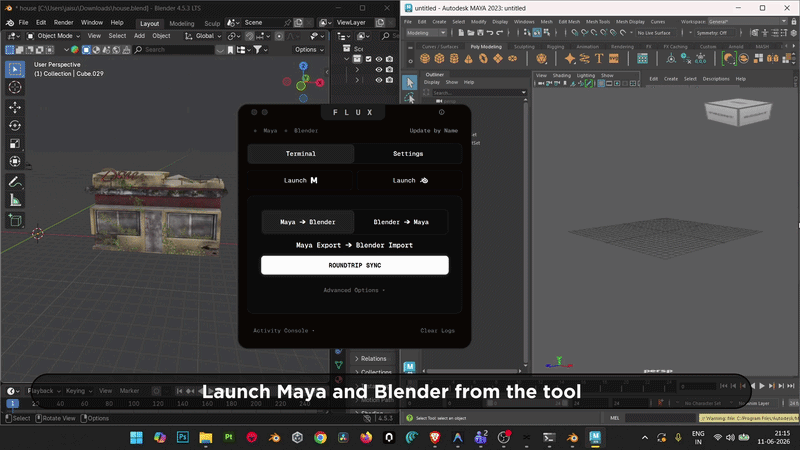Select Blender's Measure tool
The height and width of the screenshot is (450, 800).
tap(15, 201)
